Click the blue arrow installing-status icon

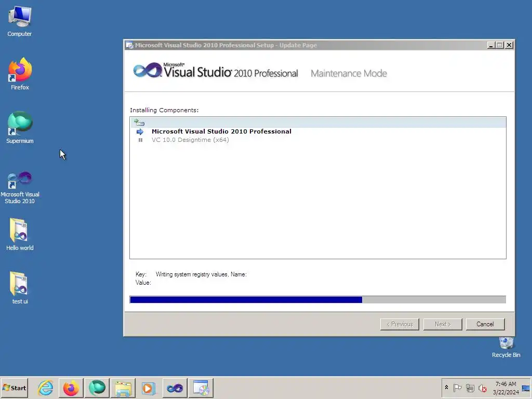point(140,131)
